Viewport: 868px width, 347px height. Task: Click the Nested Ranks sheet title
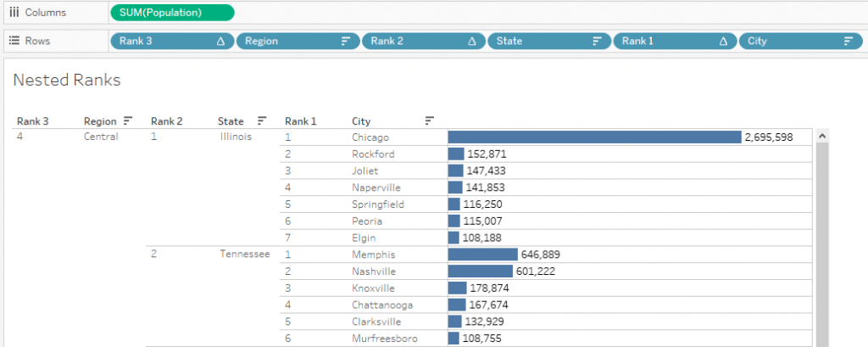click(66, 81)
